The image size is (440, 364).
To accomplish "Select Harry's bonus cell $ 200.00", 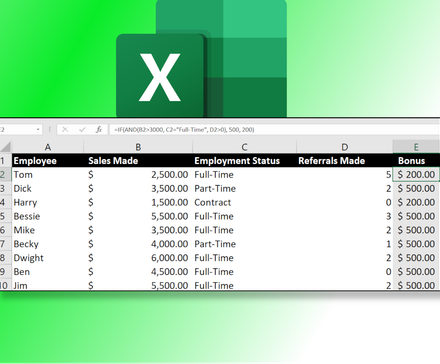I will click(416, 202).
